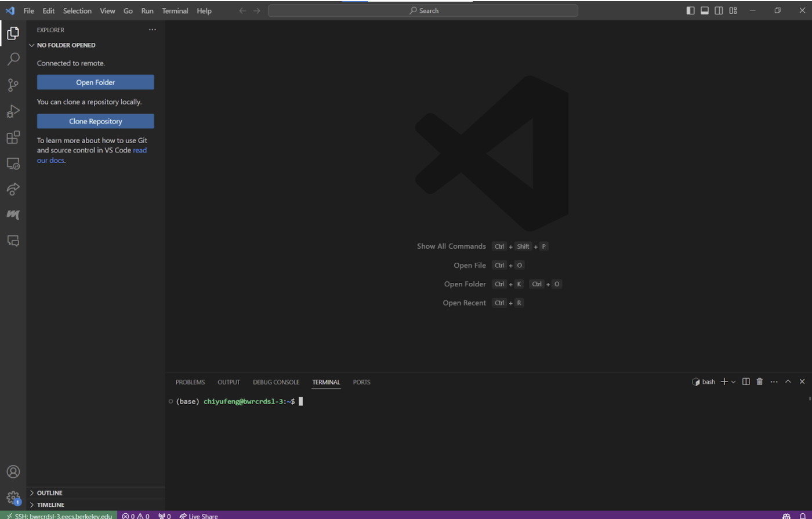The image size is (812, 519).
Task: Open terminal panel more actions ellipsis
Action: tap(774, 382)
